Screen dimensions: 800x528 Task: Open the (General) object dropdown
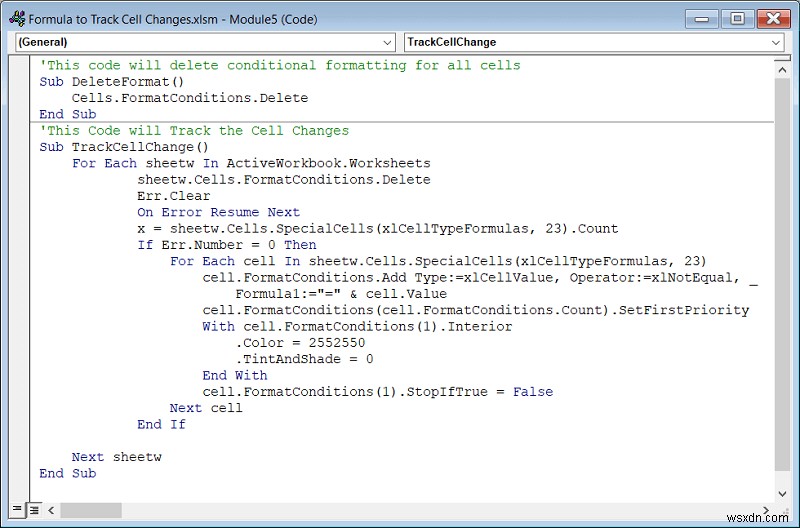point(205,42)
